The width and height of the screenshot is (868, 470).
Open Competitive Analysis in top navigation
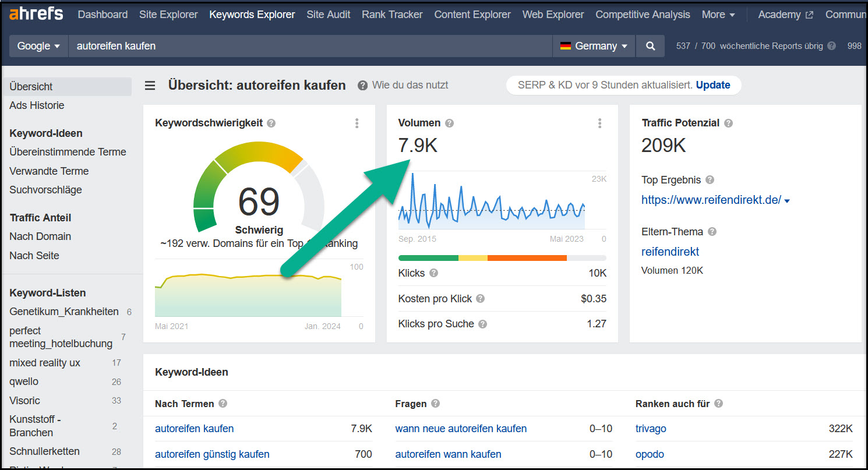click(x=643, y=15)
